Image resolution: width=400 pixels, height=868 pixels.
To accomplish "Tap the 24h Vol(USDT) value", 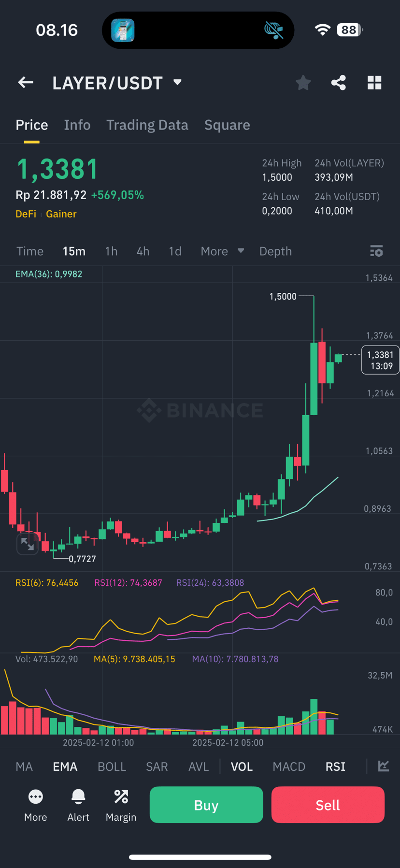I will tap(334, 211).
